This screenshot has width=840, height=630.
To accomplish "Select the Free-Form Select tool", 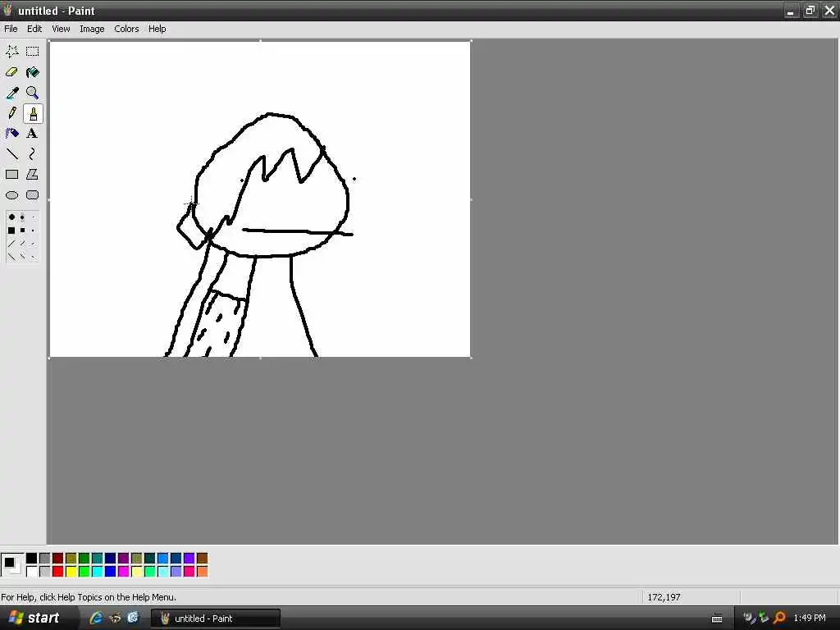I will [x=11, y=52].
